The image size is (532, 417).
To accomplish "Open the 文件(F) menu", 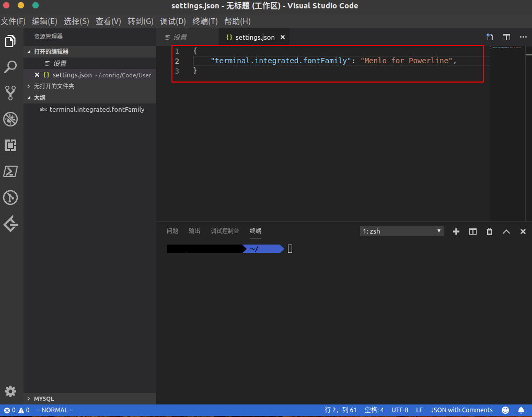I will pyautogui.click(x=13, y=21).
